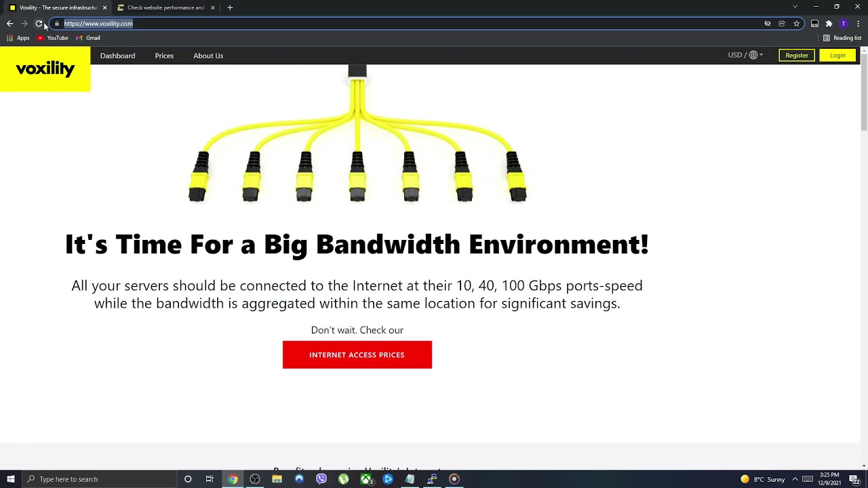Open Task View on taskbar

[210, 479]
